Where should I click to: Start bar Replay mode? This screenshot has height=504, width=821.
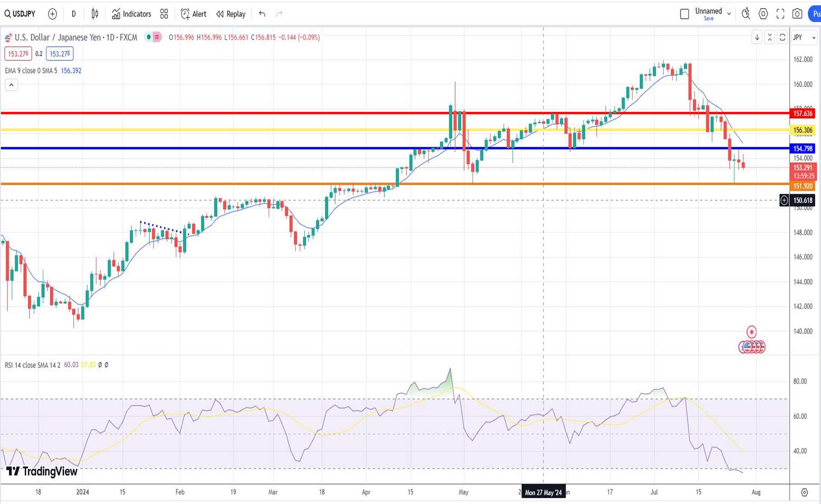[x=231, y=14]
